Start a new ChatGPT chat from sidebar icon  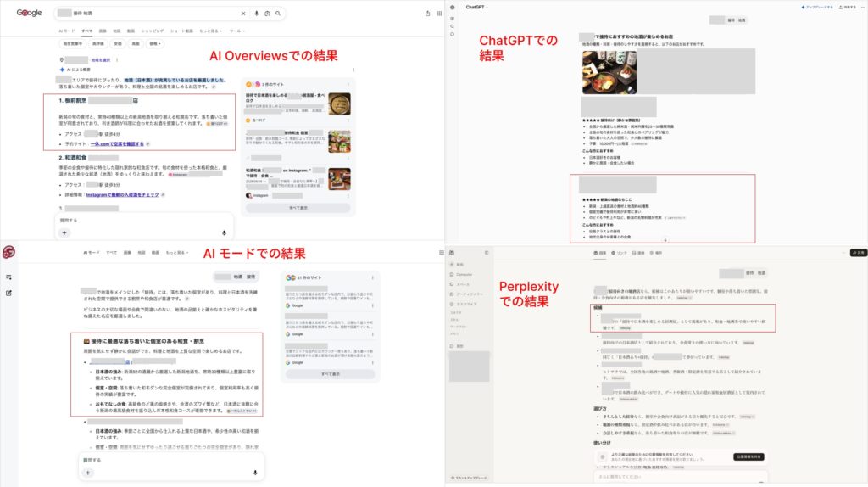(453, 19)
